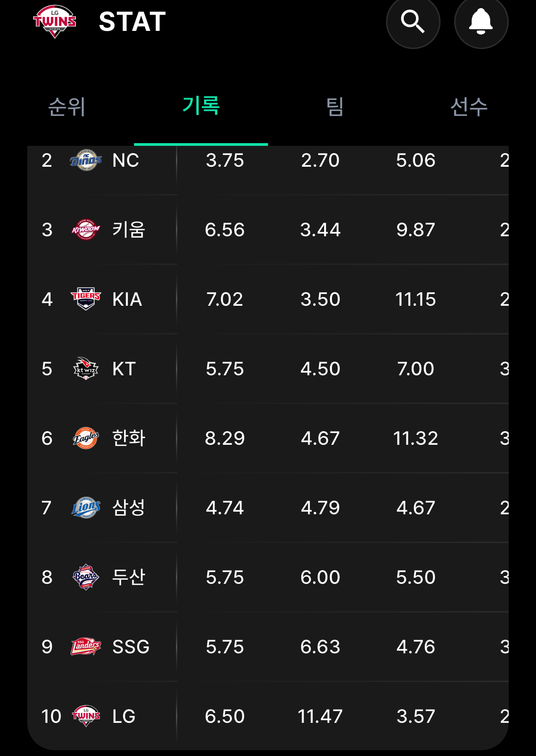Switch to the 선수 tab
Image resolution: width=536 pixels, height=756 pixels.
[x=469, y=107]
